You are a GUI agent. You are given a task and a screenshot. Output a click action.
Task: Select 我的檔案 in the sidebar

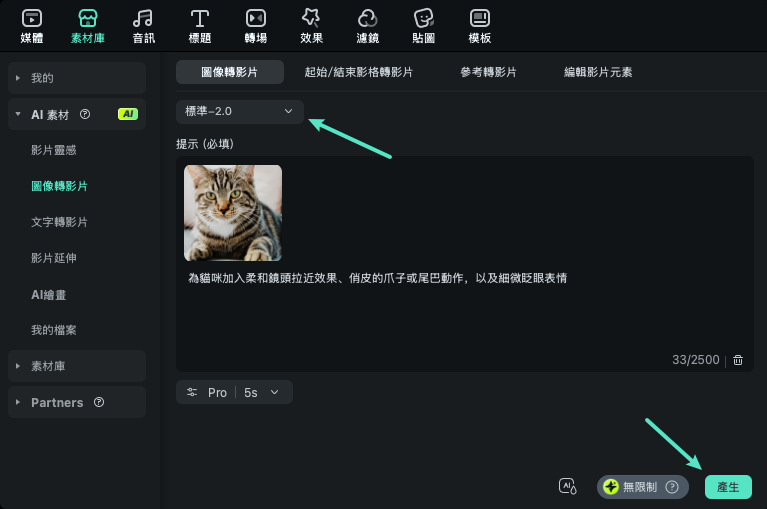tap(54, 330)
